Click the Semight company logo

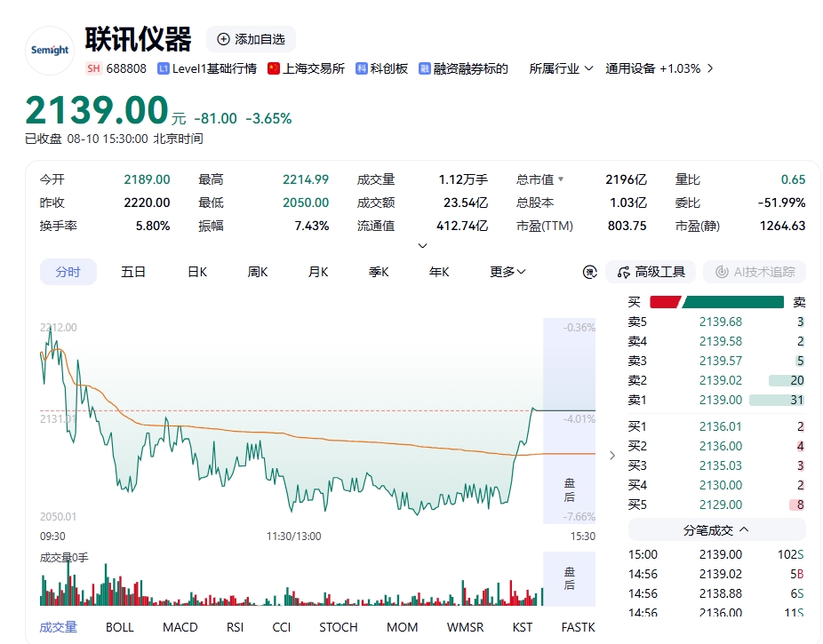[50, 51]
